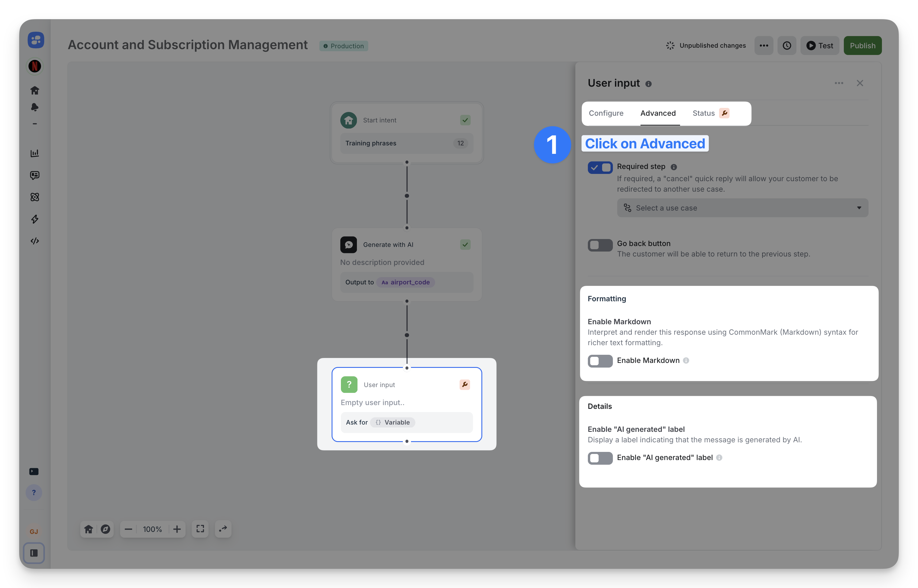The image size is (918, 588).
Task: Open the analytics chart icon in sidebar
Action: tap(35, 153)
